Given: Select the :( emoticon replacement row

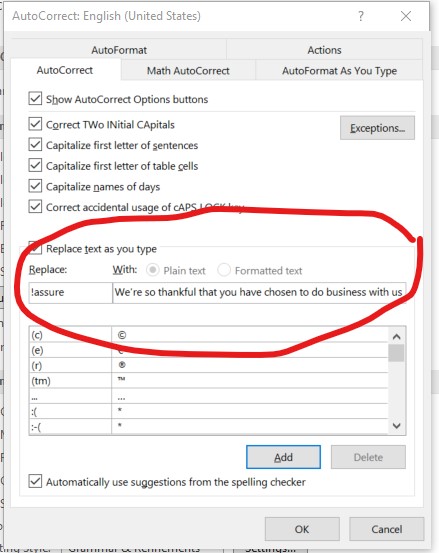Looking at the screenshot, I should click(x=208, y=411).
